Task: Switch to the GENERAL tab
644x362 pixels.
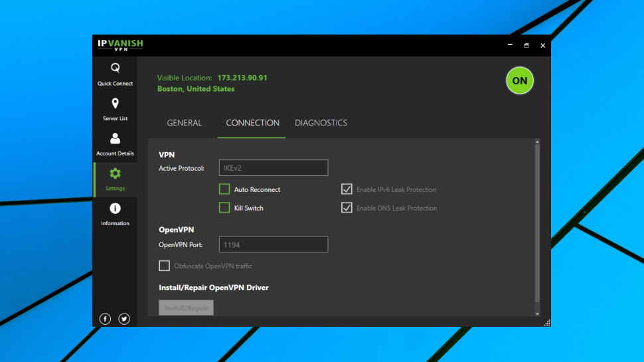Action: pyautogui.click(x=185, y=123)
